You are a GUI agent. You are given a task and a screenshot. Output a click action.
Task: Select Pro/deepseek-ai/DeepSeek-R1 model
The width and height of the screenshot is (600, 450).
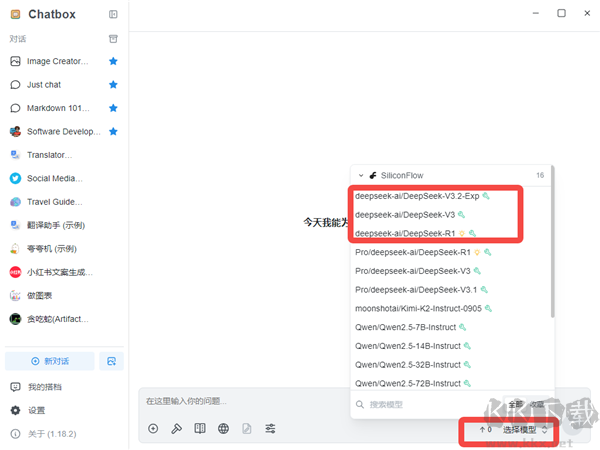tap(452, 253)
